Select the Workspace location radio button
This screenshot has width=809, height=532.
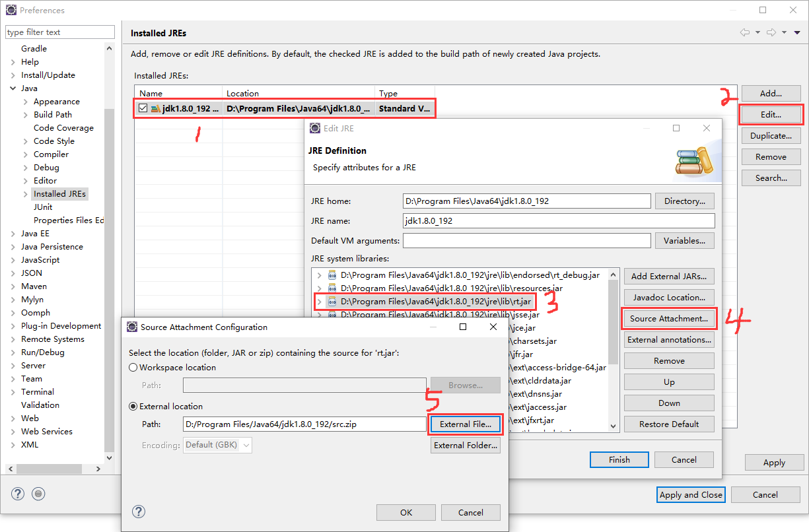click(133, 368)
